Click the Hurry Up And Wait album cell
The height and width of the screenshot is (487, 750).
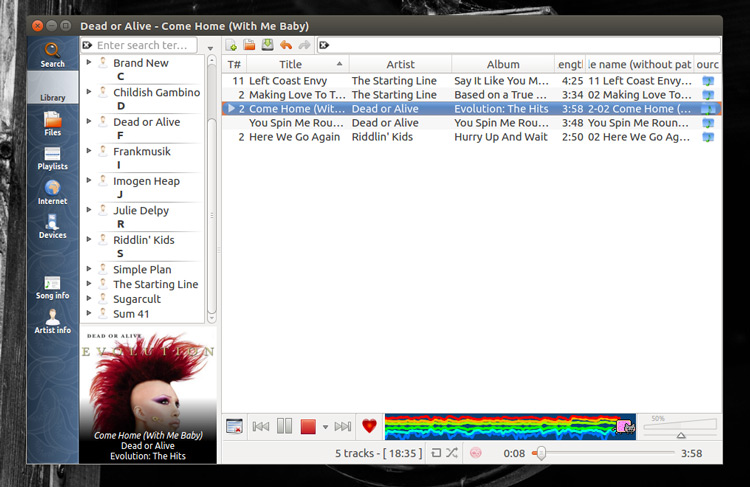(501, 137)
